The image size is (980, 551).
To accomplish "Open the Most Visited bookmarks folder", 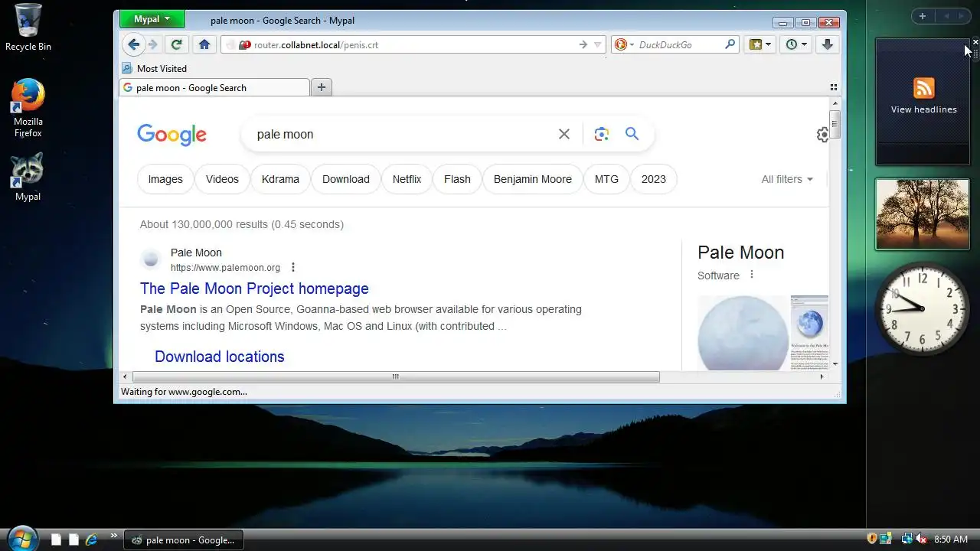I will [x=154, y=68].
